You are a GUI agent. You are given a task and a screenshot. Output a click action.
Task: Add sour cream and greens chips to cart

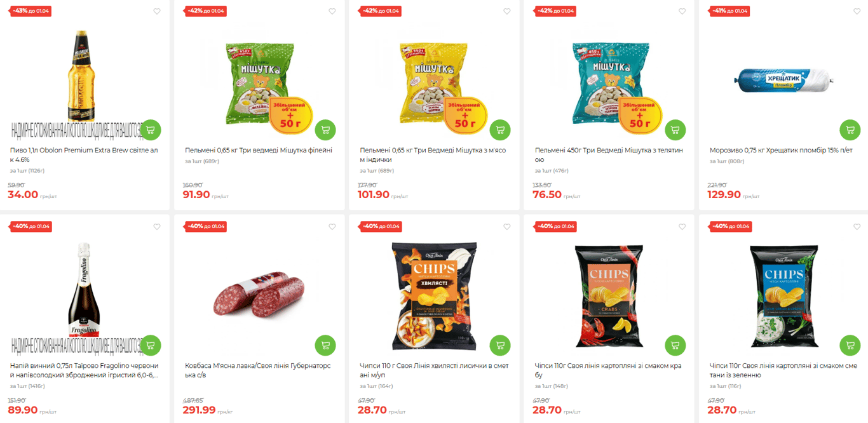(850, 345)
